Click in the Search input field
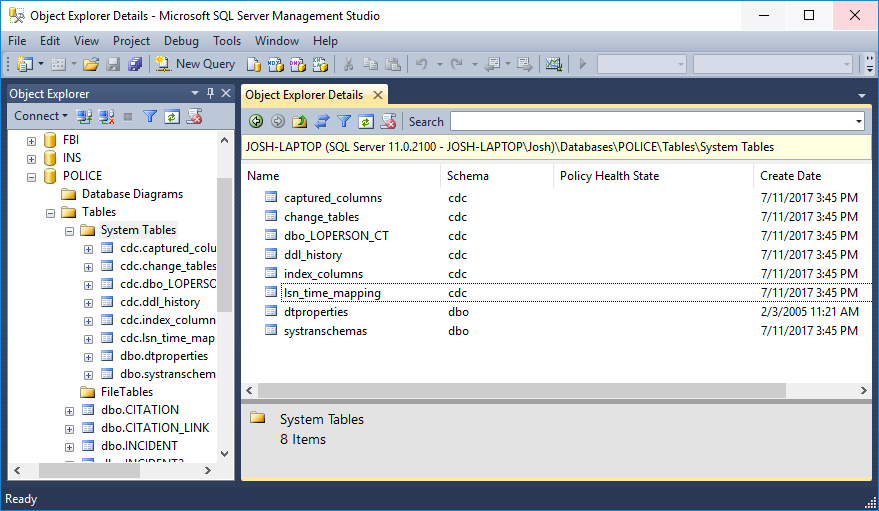This screenshot has height=511, width=879. pyautogui.click(x=651, y=121)
